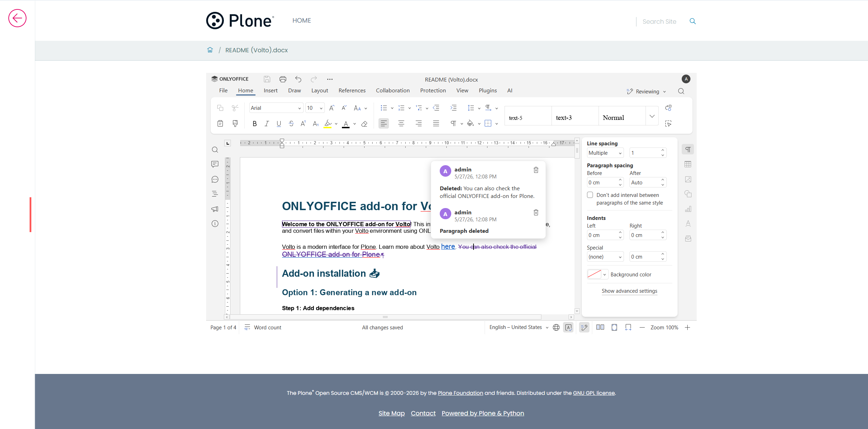Image resolution: width=868 pixels, height=429 pixels.
Task: Toggle Underline formatting
Action: click(279, 123)
